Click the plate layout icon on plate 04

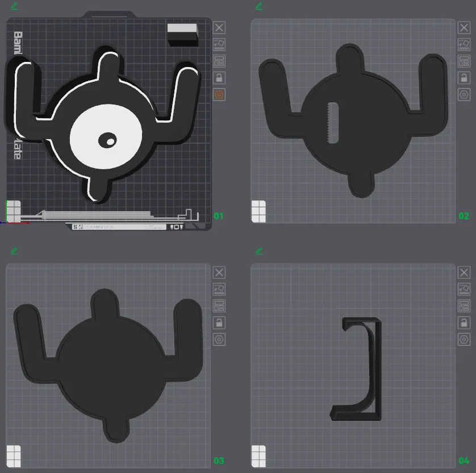[464, 306]
